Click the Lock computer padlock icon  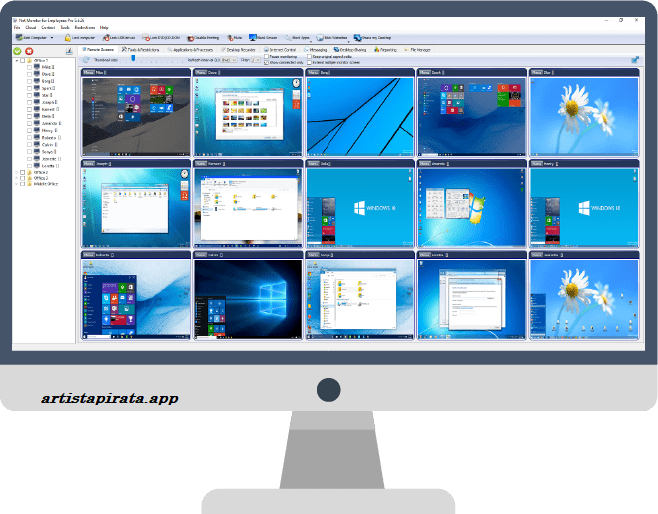point(67,38)
